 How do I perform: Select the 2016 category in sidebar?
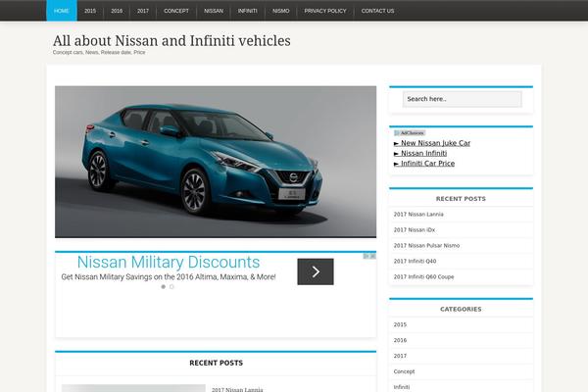pyautogui.click(x=400, y=340)
